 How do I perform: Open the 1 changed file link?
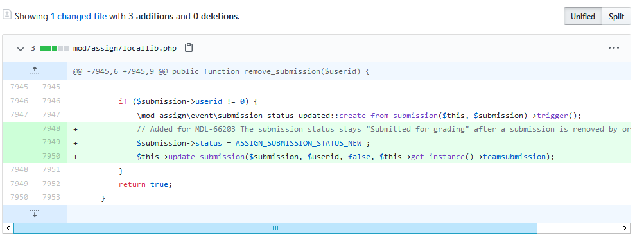[78, 17]
